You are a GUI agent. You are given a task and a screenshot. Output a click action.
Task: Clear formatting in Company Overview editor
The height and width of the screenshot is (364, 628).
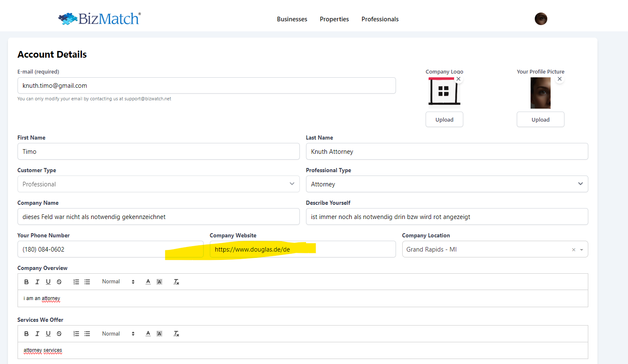coord(176,282)
